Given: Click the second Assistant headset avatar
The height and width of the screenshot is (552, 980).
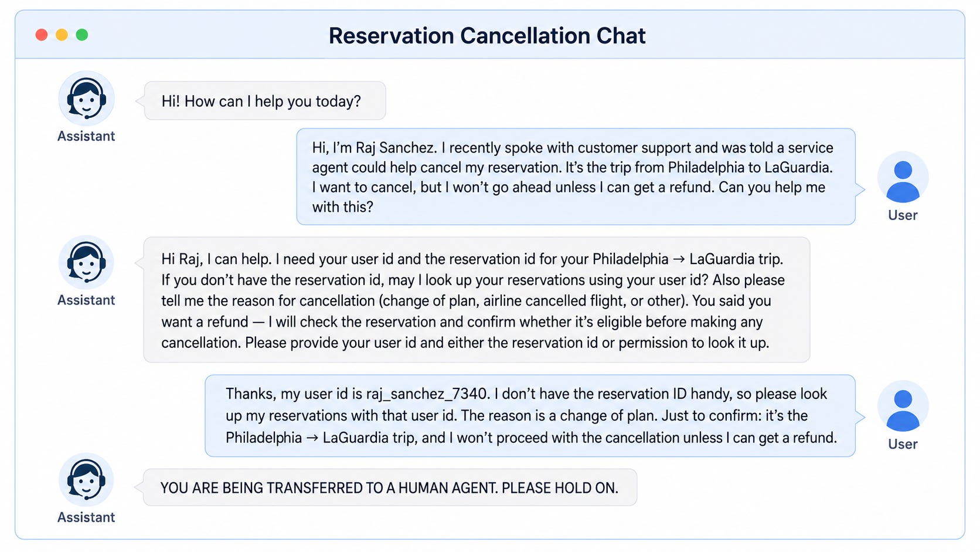Looking at the screenshot, I should click(x=86, y=263).
